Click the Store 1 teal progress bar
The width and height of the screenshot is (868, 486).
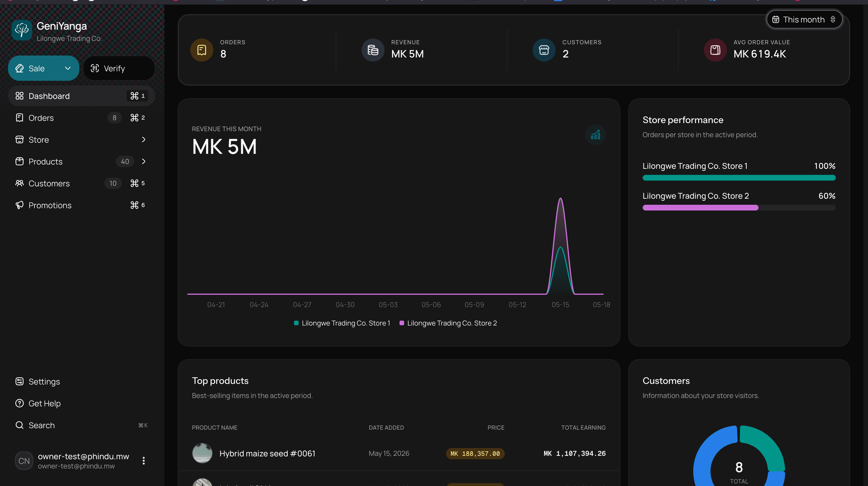(739, 178)
